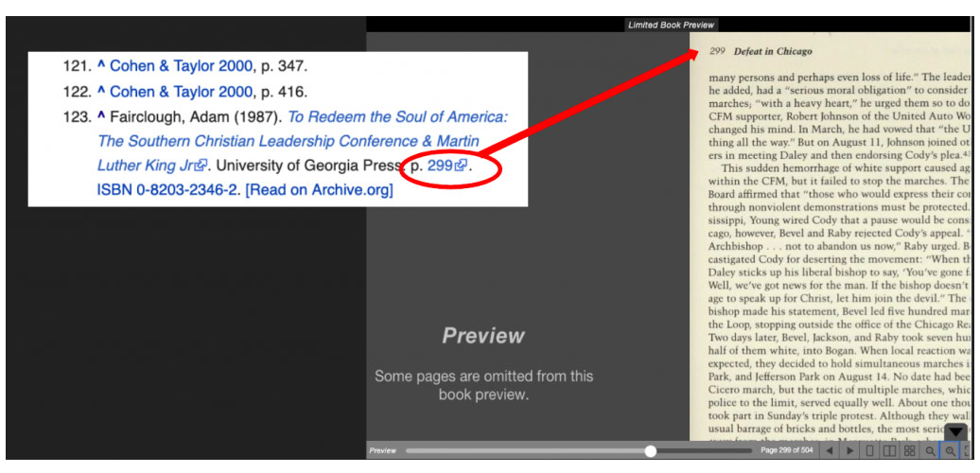The height and width of the screenshot is (473, 980).
Task: Switch to two-page spread view
Action: point(889,451)
